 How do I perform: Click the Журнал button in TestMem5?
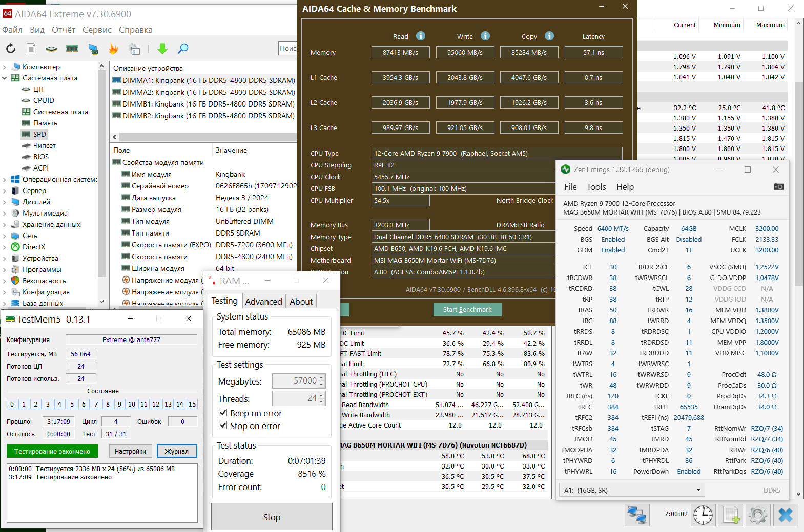click(x=176, y=451)
